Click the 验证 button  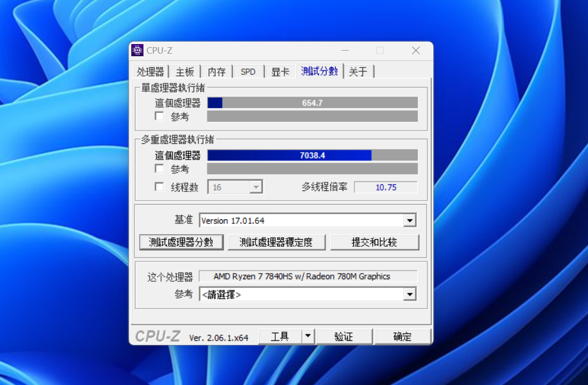(x=344, y=336)
